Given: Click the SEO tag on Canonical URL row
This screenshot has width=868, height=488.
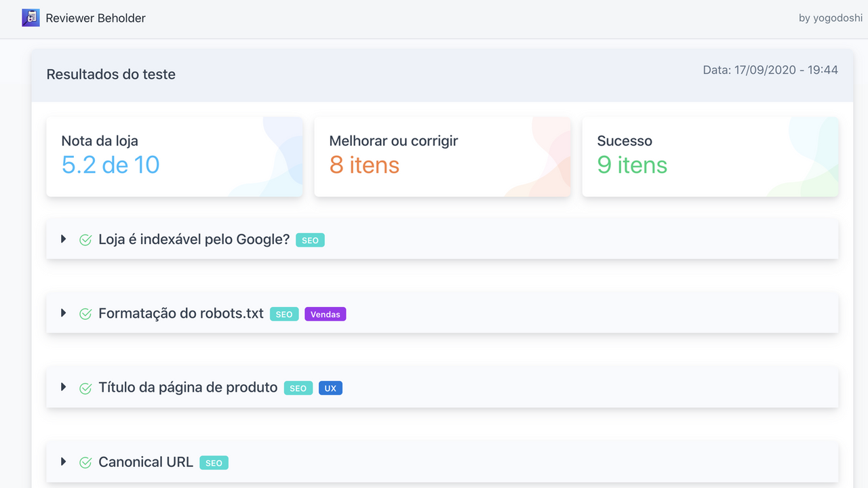Looking at the screenshot, I should [x=214, y=463].
